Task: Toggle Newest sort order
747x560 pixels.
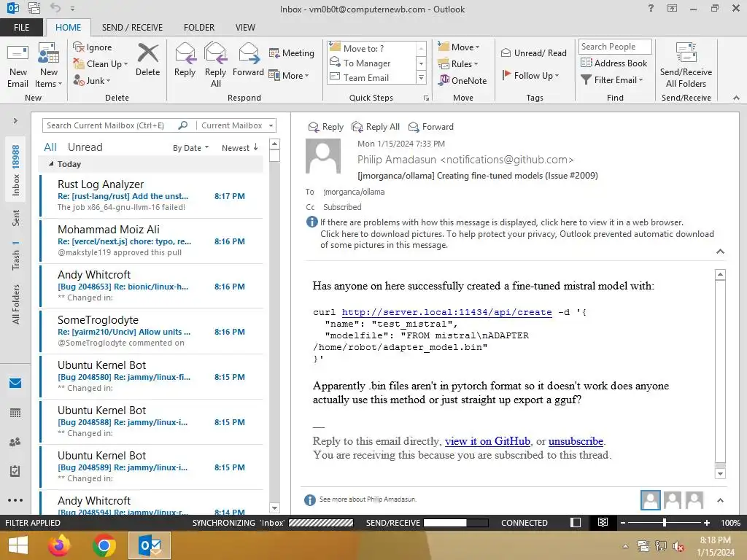Action: tap(239, 148)
